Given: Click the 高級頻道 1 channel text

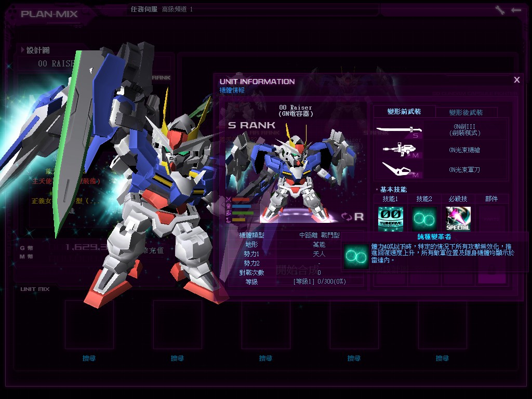Looking at the screenshot, I should pyautogui.click(x=177, y=9).
